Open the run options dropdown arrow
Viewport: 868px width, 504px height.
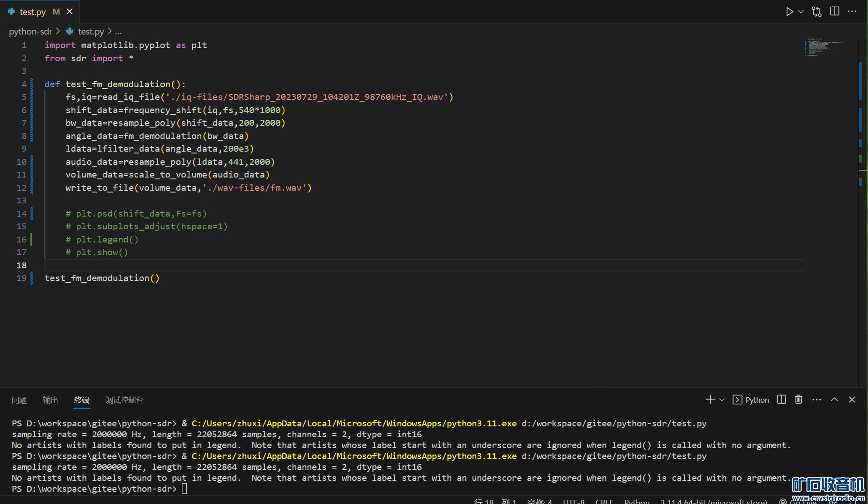801,12
